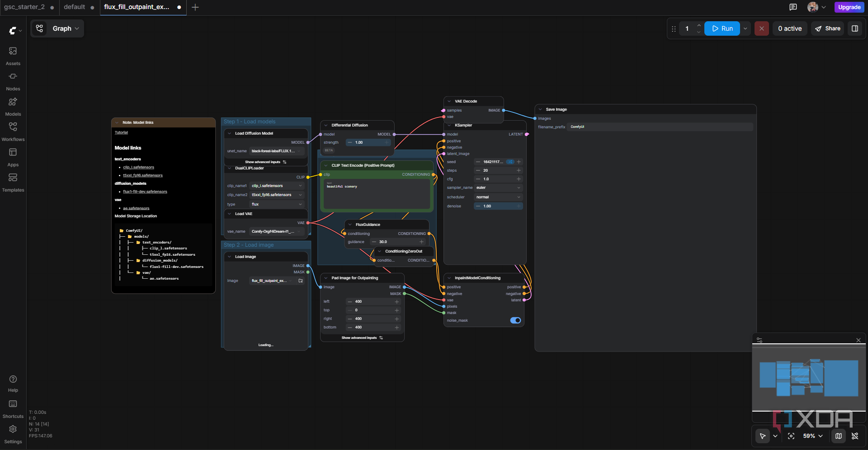Click the Share button
The image size is (868, 450).
[828, 28]
